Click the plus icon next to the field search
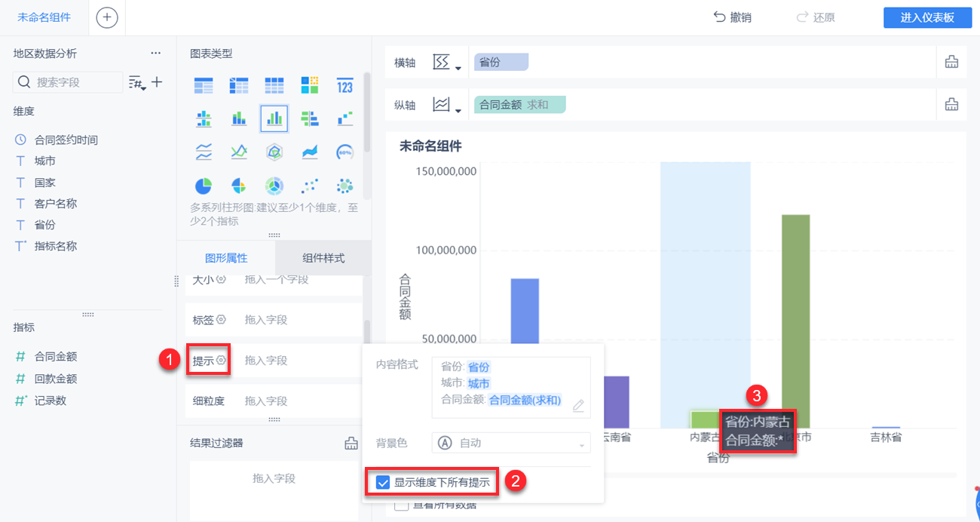 [157, 82]
